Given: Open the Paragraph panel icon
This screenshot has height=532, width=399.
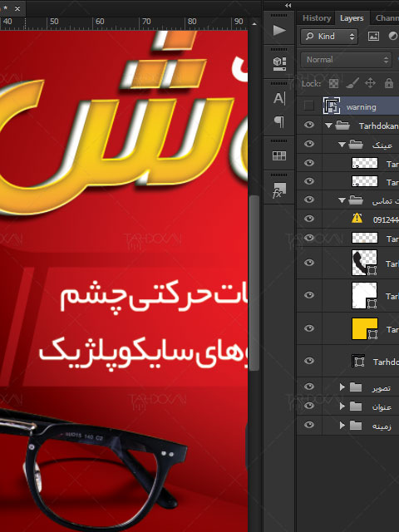Looking at the screenshot, I should [x=279, y=122].
